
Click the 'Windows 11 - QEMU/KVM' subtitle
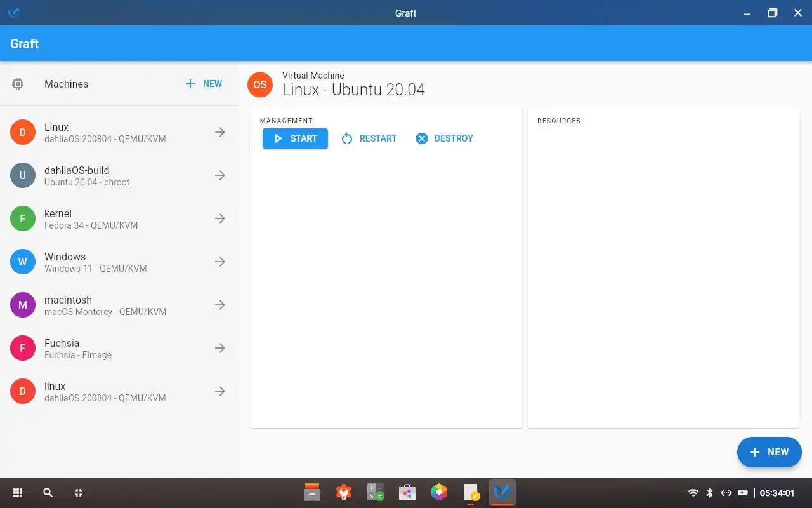click(95, 269)
